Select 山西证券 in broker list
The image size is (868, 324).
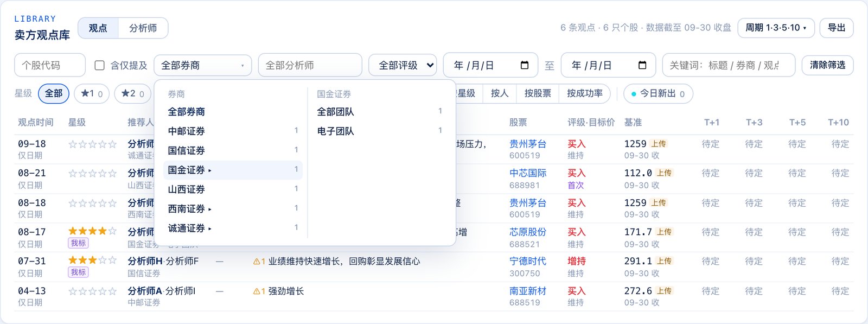click(233, 189)
